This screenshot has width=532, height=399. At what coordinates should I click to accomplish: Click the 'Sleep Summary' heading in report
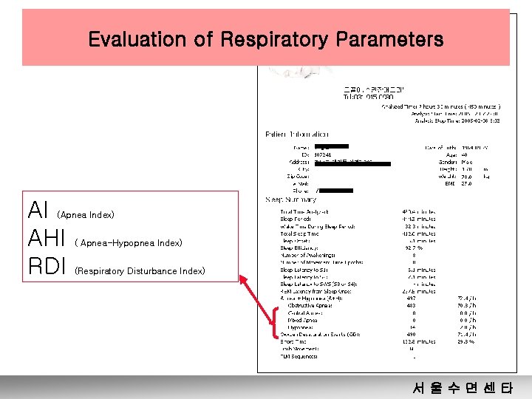[x=291, y=199]
